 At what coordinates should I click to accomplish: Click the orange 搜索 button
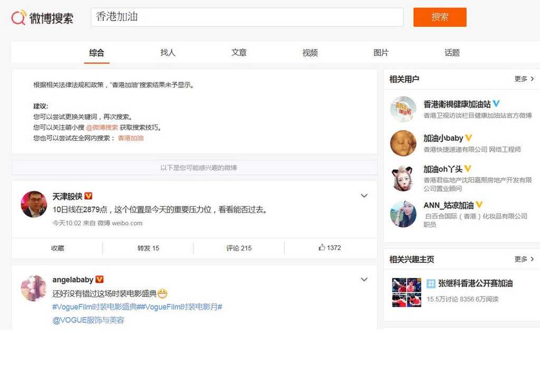pyautogui.click(x=440, y=17)
